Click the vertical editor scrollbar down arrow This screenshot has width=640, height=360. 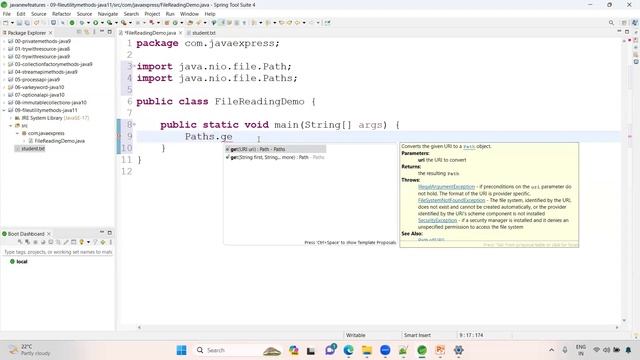[x=624, y=321]
